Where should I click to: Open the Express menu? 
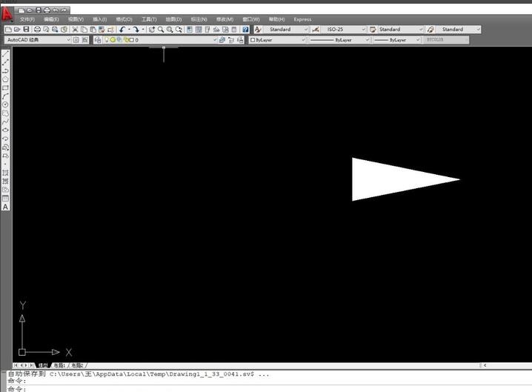(x=302, y=19)
